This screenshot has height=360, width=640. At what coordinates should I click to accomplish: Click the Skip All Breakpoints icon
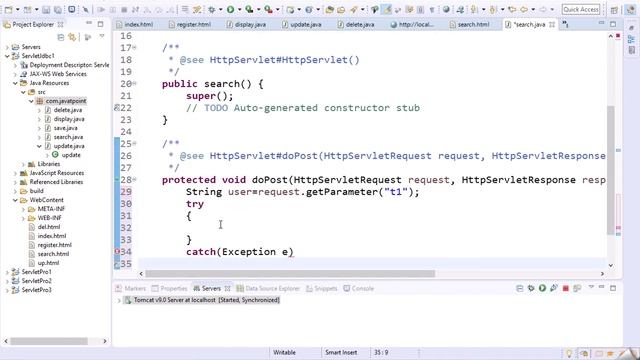point(86,9)
